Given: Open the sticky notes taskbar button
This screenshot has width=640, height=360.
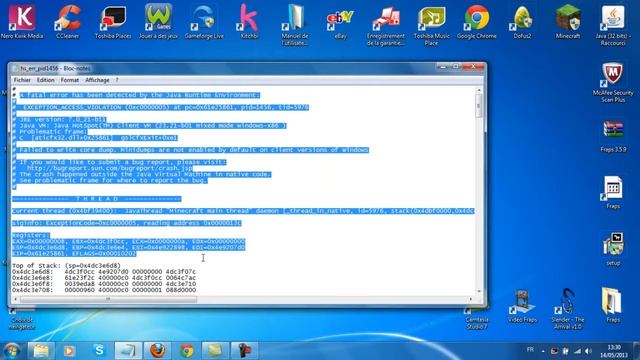Looking at the screenshot, I should pyautogui.click(x=216, y=351).
